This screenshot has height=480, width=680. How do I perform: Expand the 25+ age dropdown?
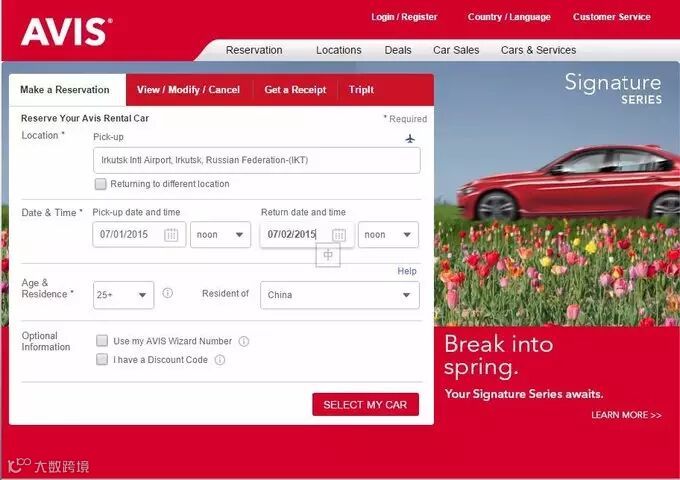(x=123, y=295)
